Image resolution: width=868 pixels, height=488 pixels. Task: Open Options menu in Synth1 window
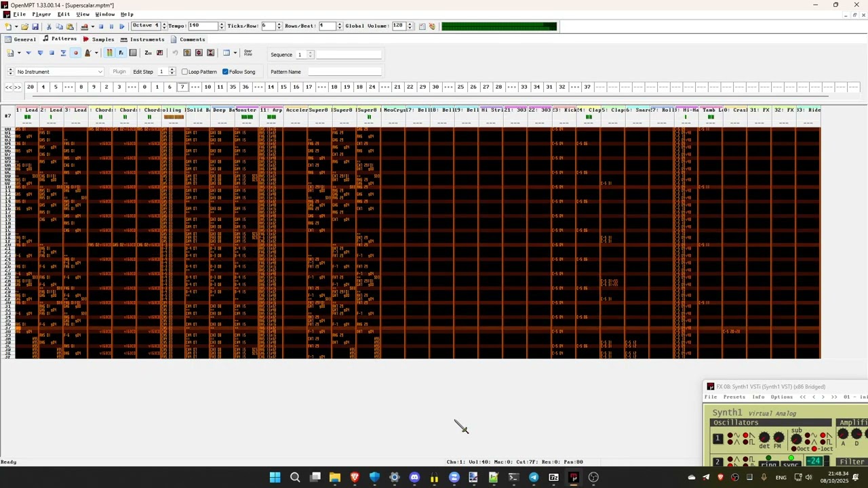point(781,397)
